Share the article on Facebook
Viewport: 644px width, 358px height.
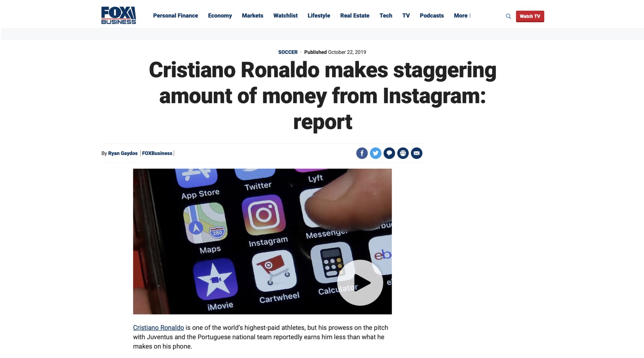click(x=362, y=153)
